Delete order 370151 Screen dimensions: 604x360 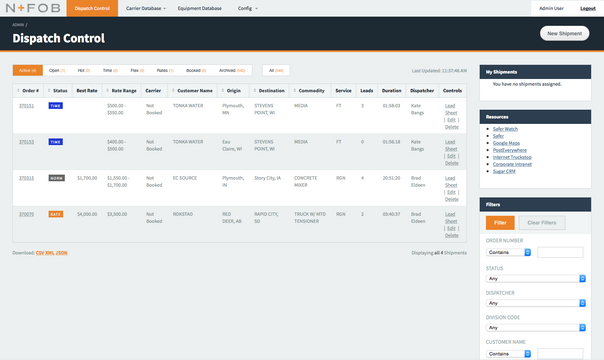451,127
